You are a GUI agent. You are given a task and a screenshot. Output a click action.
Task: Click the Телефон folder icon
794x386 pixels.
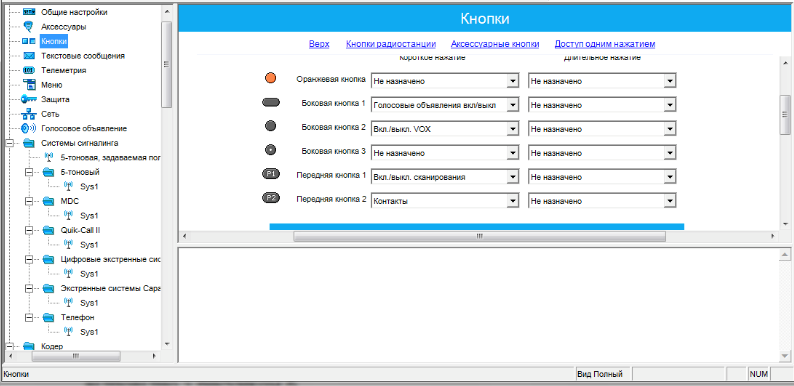(x=49, y=318)
